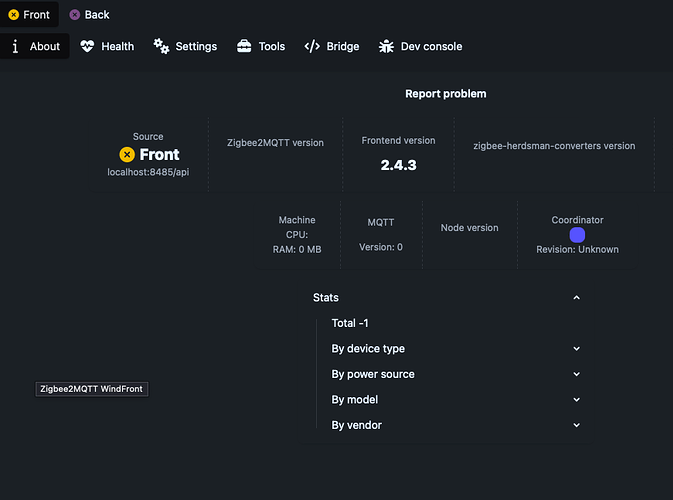Image resolution: width=673 pixels, height=500 pixels.
Task: Click the code brackets Bridge icon
Action: point(312,46)
